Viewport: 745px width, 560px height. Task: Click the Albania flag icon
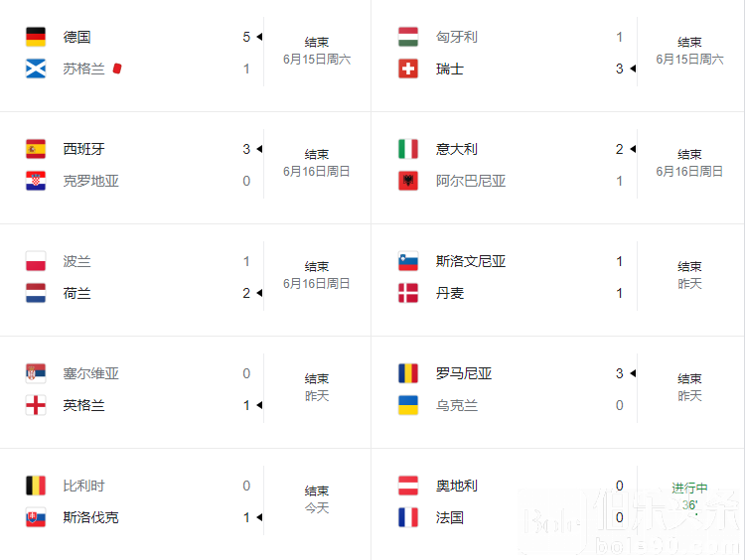408,181
